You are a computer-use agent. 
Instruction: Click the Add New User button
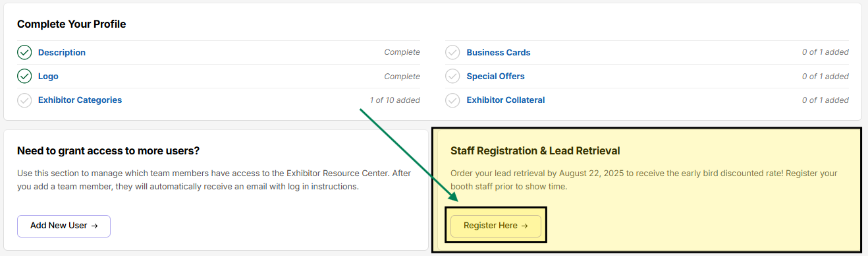click(x=64, y=226)
